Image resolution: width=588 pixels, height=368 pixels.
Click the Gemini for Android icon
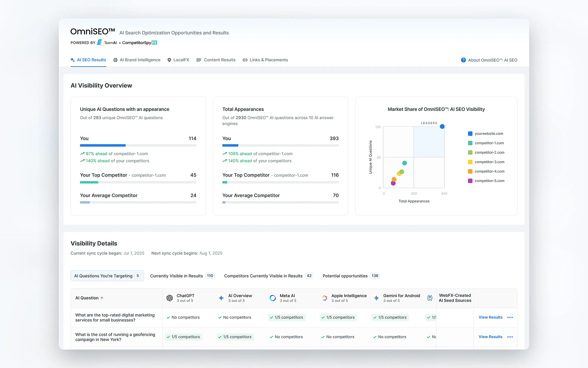click(376, 298)
